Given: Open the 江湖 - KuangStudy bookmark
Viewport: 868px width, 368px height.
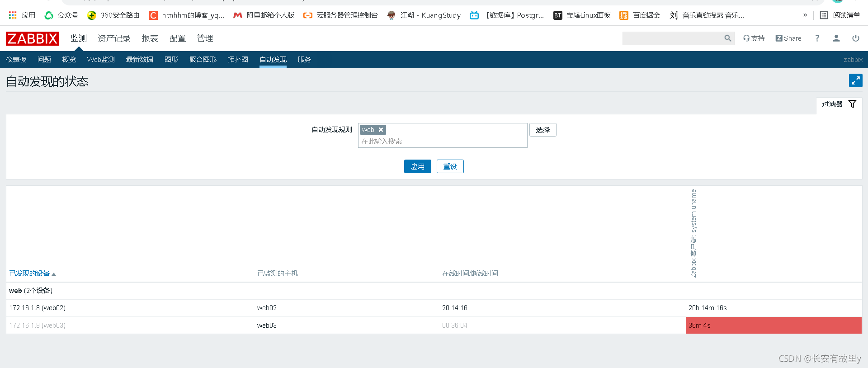Looking at the screenshot, I should click(424, 15).
